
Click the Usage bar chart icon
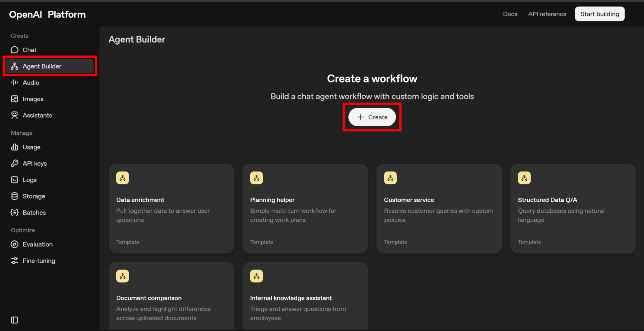[14, 147]
